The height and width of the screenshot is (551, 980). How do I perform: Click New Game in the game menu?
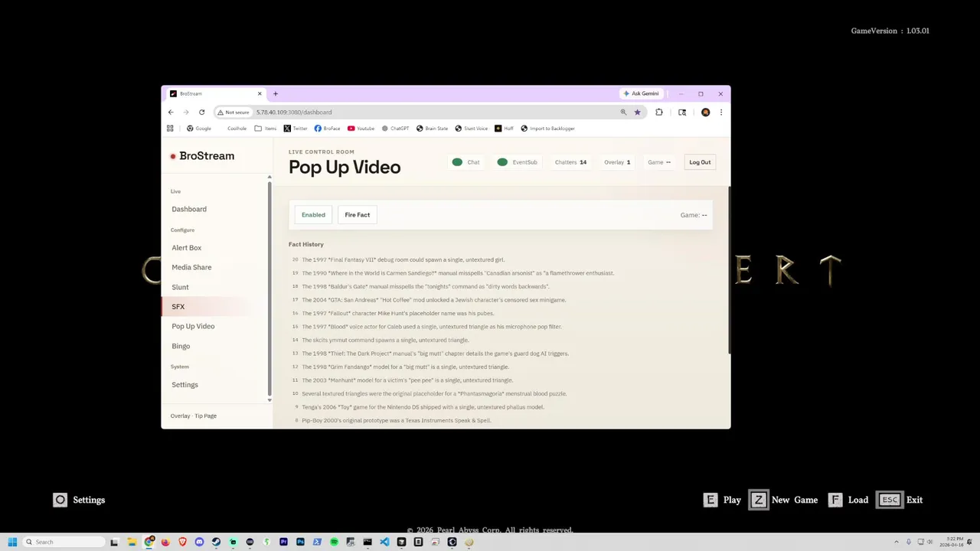pos(783,500)
